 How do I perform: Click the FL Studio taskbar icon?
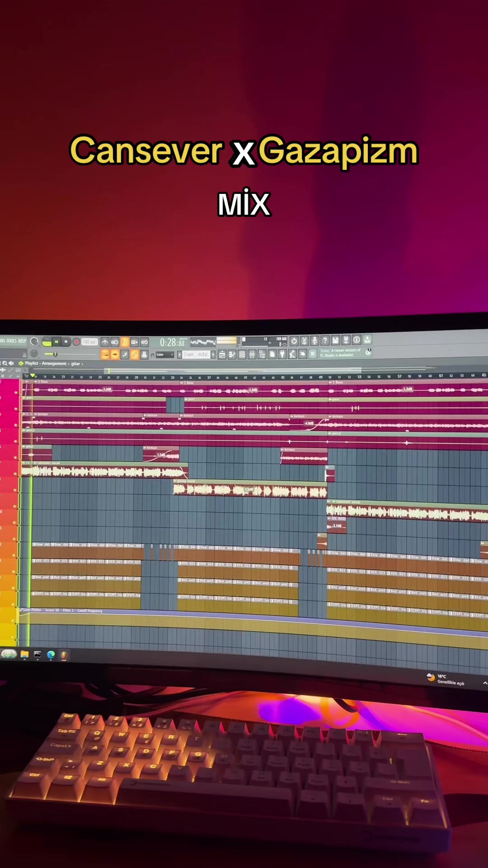[64, 655]
